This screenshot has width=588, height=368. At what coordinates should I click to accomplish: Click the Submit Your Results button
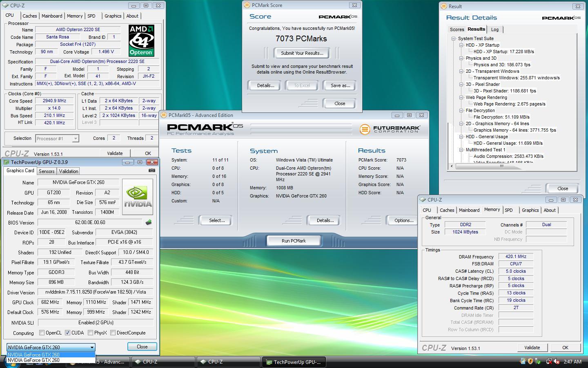coord(302,53)
